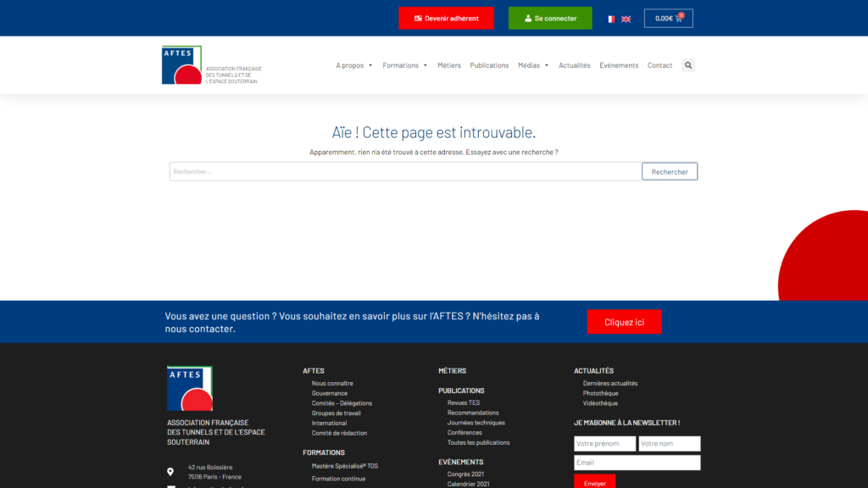The width and height of the screenshot is (868, 488).
Task: Click the AFTES logo in the footer
Action: (190, 388)
